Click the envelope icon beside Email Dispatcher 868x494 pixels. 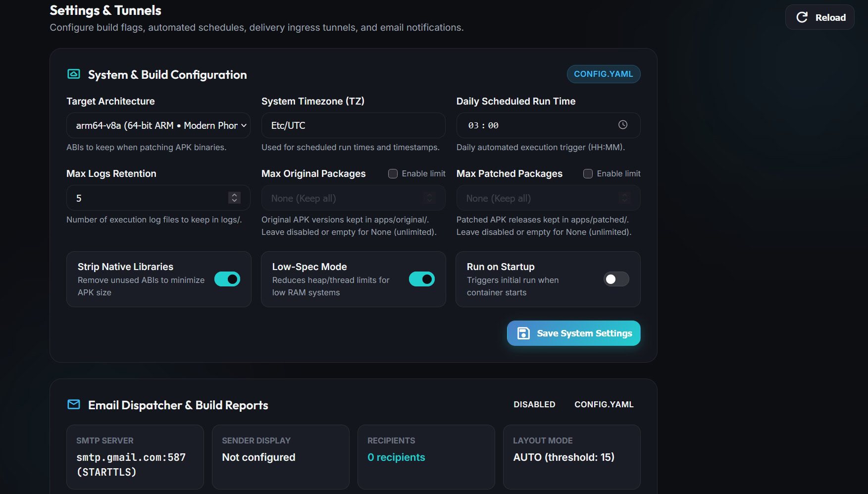pyautogui.click(x=74, y=405)
